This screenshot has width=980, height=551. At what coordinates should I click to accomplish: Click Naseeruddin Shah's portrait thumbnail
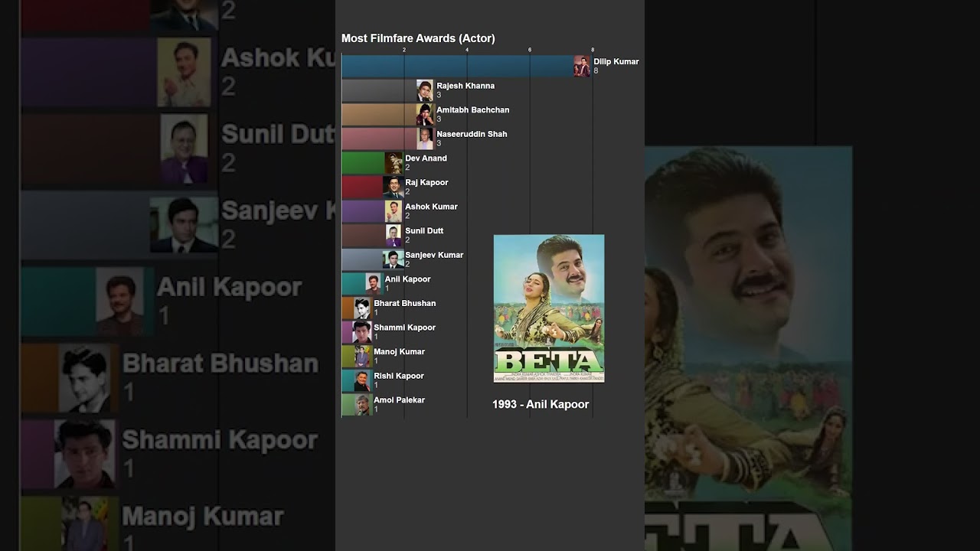[425, 139]
